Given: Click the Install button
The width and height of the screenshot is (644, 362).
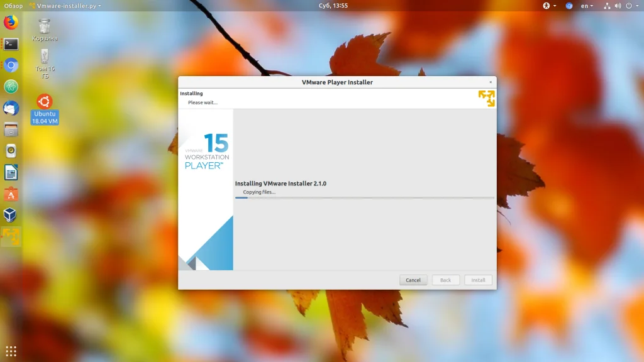Looking at the screenshot, I should tap(478, 280).
